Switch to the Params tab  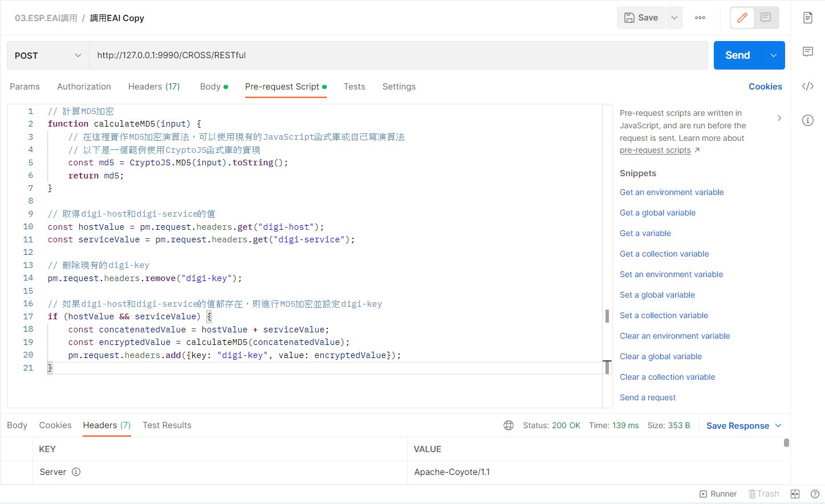(x=25, y=87)
